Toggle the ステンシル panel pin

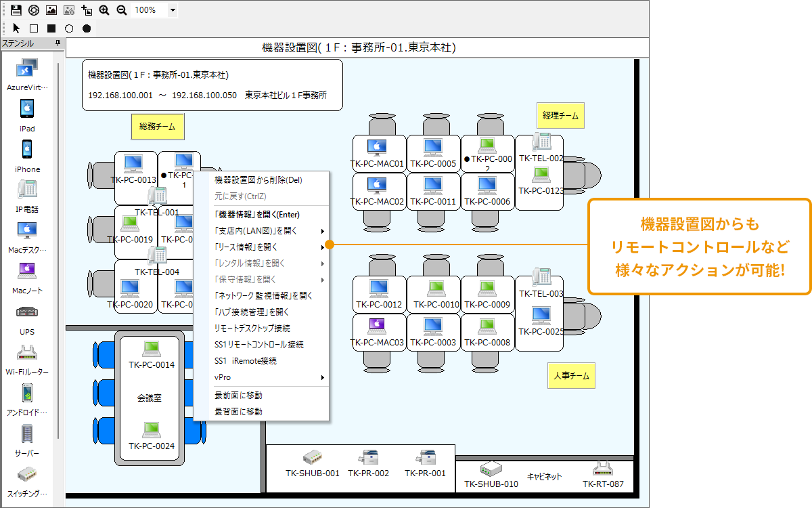[58, 43]
